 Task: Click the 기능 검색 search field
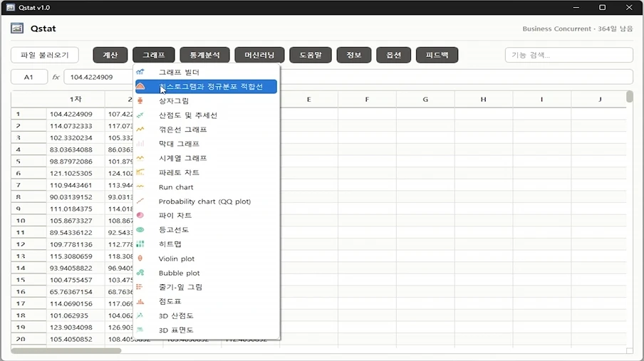pyautogui.click(x=568, y=55)
